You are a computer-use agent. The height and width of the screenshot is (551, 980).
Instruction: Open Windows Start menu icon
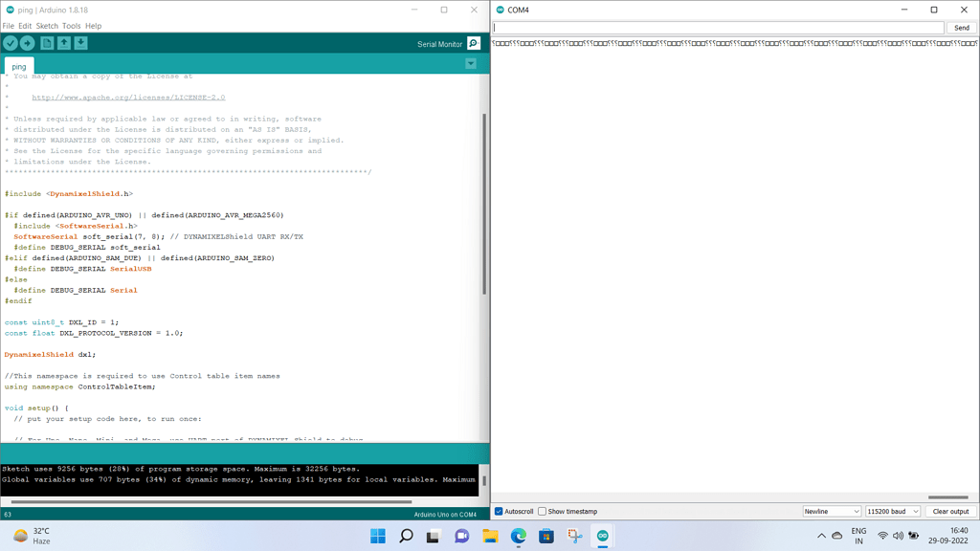coord(378,536)
